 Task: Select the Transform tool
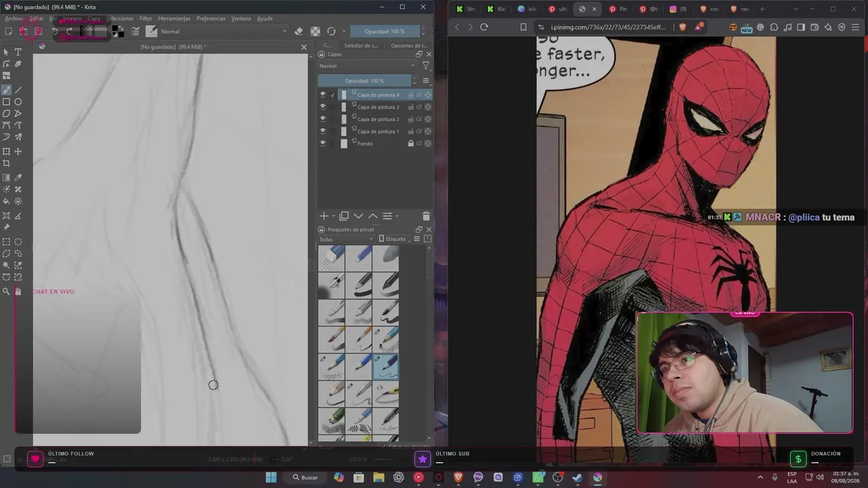click(6, 151)
